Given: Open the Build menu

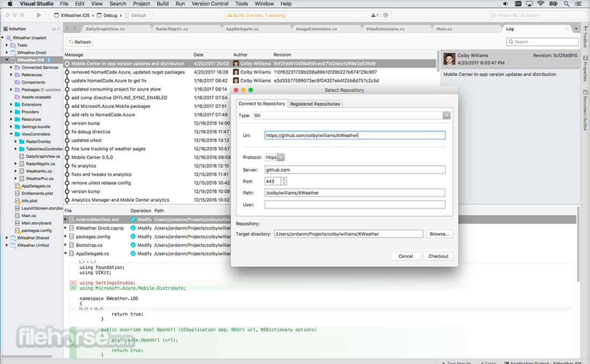Looking at the screenshot, I should [x=163, y=4].
